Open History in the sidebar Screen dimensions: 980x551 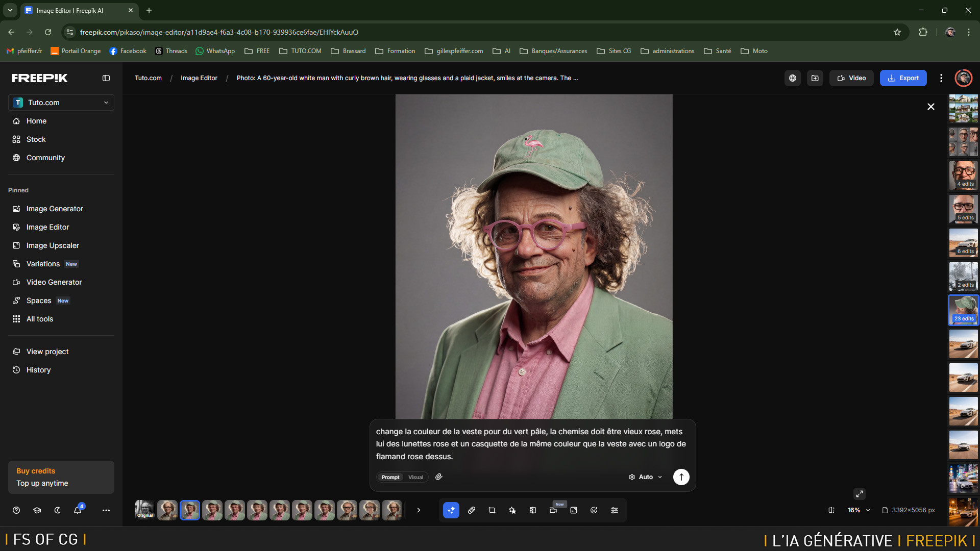point(38,370)
